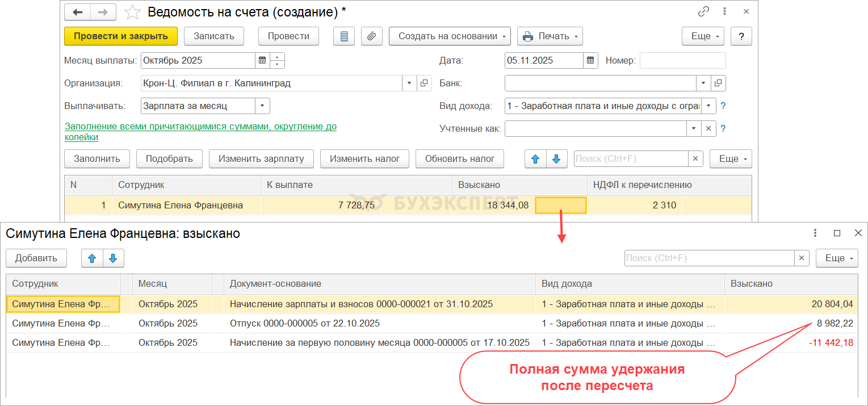Expand the Выплачивать dropdown list
The image size is (868, 406).
pyautogui.click(x=262, y=106)
